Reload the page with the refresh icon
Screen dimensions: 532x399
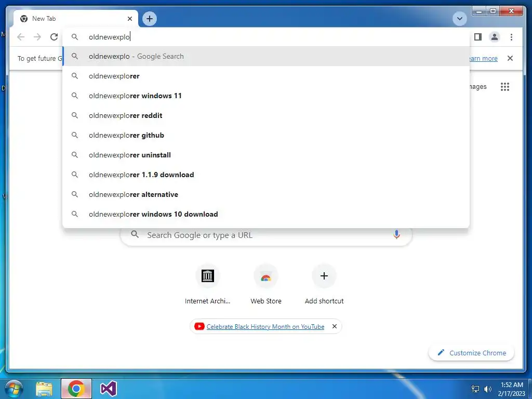coord(54,37)
